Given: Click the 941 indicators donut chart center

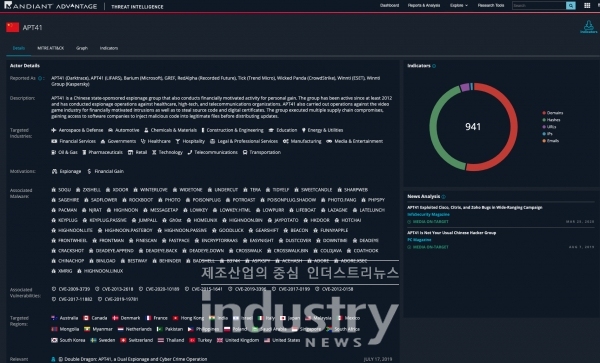Looking at the screenshot, I should 473,127.
